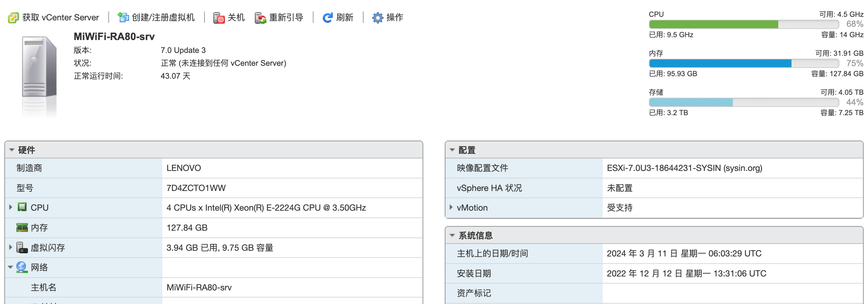This screenshot has height=304, width=868.
Task: Click the Create/Register VM icon
Action: pos(123,17)
